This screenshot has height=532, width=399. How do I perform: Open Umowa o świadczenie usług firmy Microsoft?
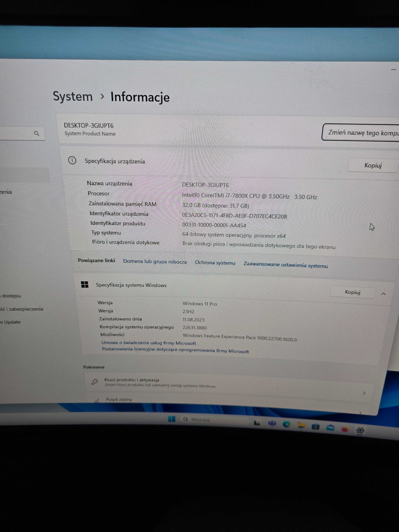[149, 343]
